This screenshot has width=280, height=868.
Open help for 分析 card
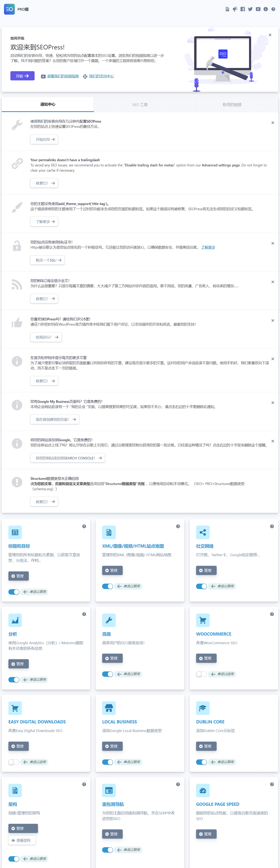pyautogui.click(x=84, y=614)
